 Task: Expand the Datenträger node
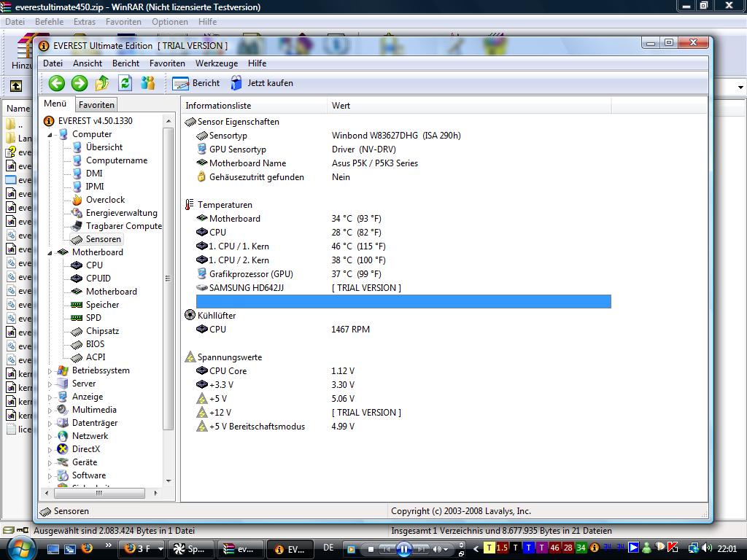pyautogui.click(x=50, y=424)
